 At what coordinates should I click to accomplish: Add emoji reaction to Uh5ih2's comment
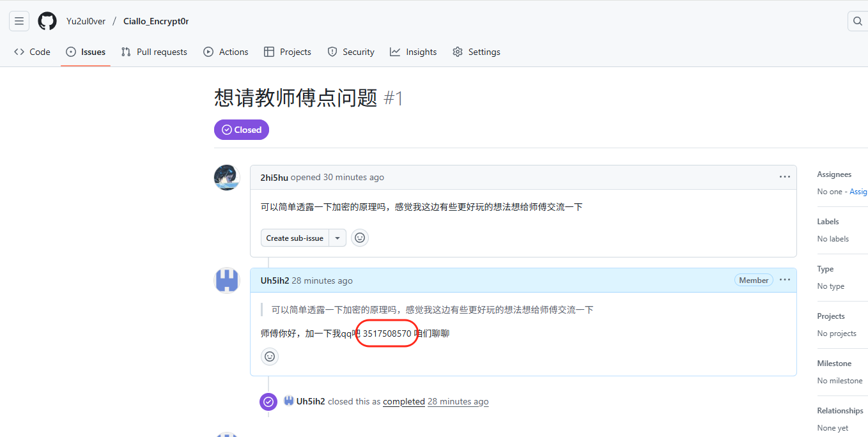pyautogui.click(x=270, y=356)
